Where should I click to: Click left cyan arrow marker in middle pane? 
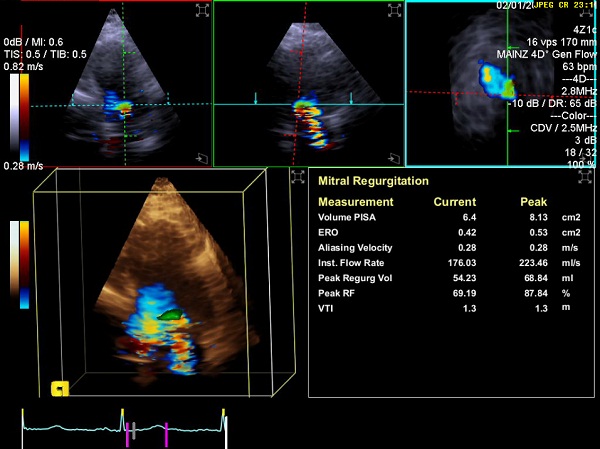pyautogui.click(x=256, y=98)
